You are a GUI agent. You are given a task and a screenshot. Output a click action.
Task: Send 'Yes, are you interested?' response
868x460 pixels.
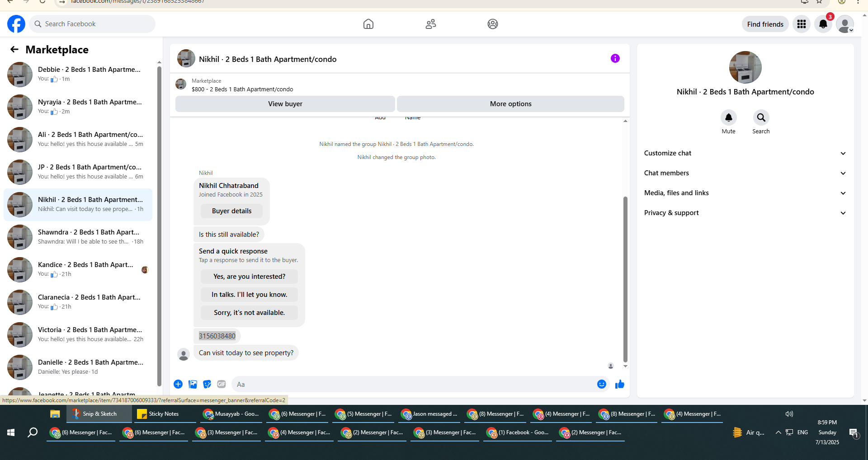(250, 277)
